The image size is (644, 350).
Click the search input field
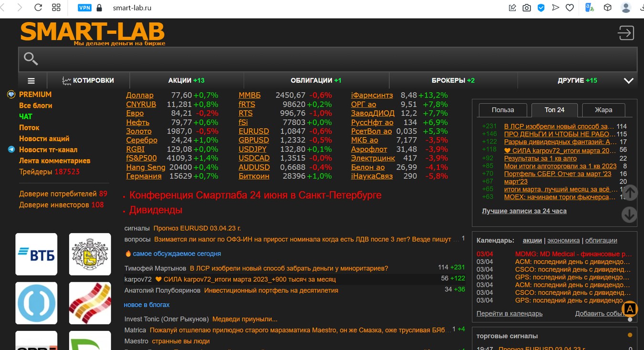328,59
